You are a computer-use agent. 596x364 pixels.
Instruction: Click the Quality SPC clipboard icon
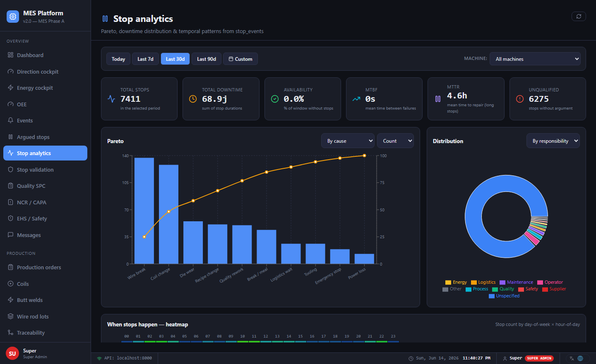click(x=11, y=186)
